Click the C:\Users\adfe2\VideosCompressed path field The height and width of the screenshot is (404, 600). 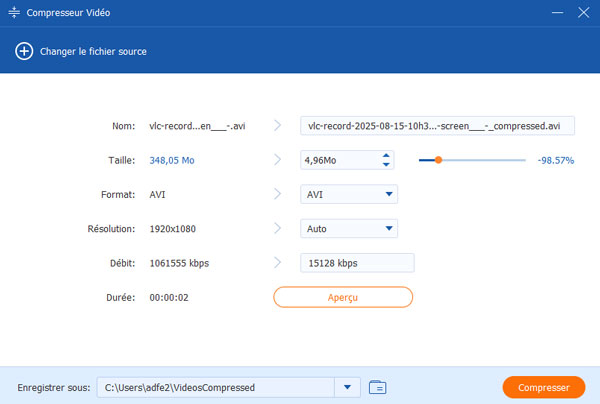[x=216, y=387]
